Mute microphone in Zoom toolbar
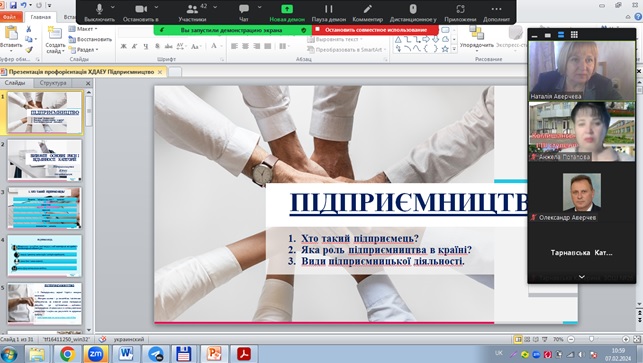This screenshot has width=643, height=363. pyautogui.click(x=99, y=12)
